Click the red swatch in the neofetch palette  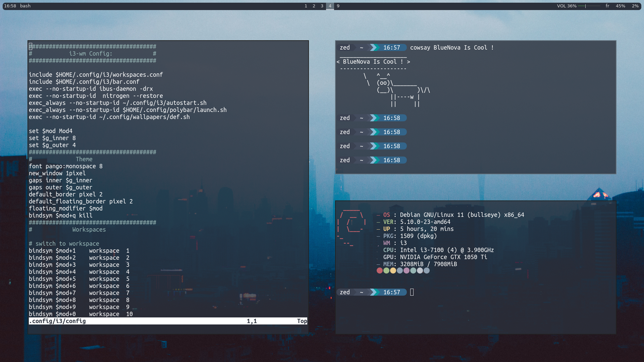pyautogui.click(x=379, y=270)
